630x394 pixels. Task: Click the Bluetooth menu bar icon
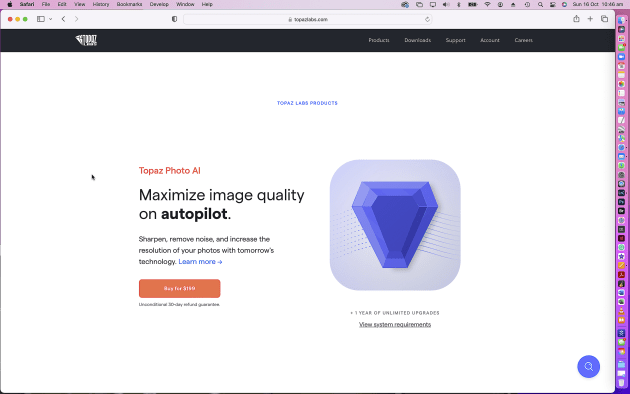(x=459, y=4)
